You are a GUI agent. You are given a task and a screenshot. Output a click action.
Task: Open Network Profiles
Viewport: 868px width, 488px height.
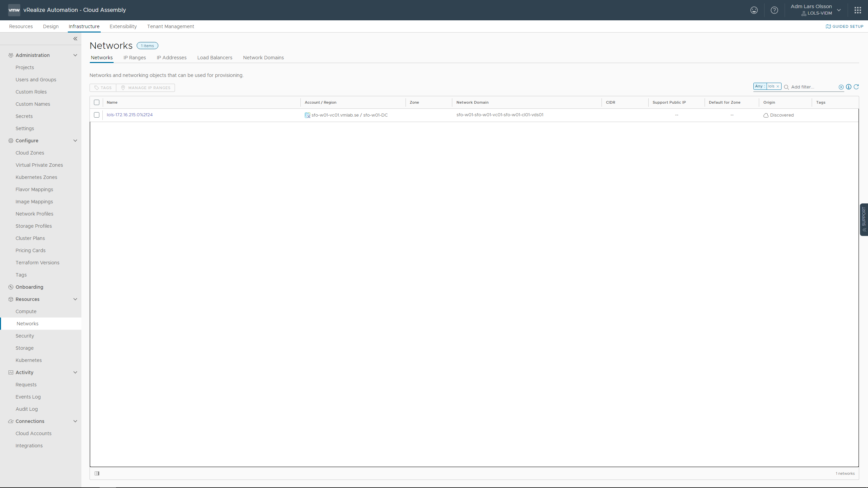tap(34, 214)
